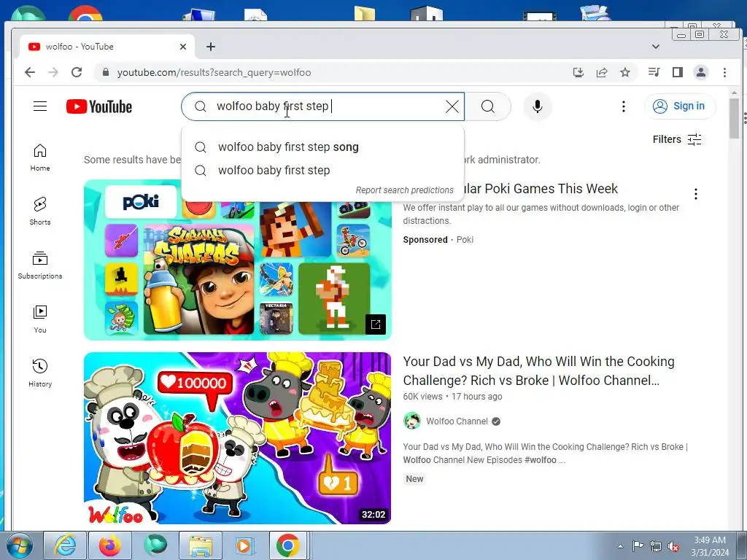Open Windows Media Player from the taskbar
This screenshot has width=747, height=560.
(245, 545)
